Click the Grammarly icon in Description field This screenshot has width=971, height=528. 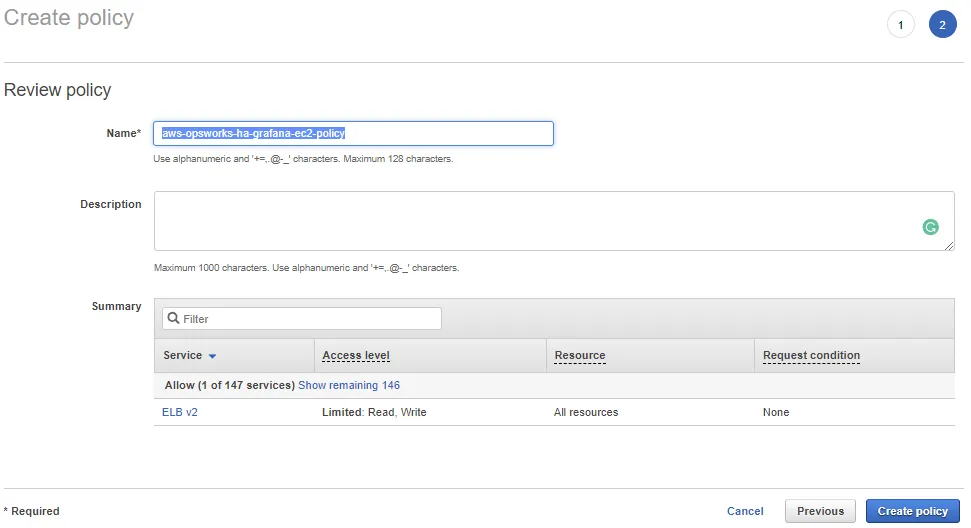[x=930, y=227]
